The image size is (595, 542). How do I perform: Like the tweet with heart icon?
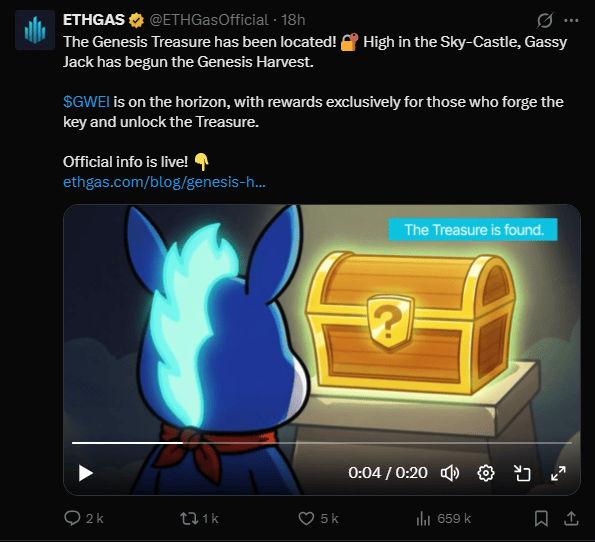[x=306, y=518]
